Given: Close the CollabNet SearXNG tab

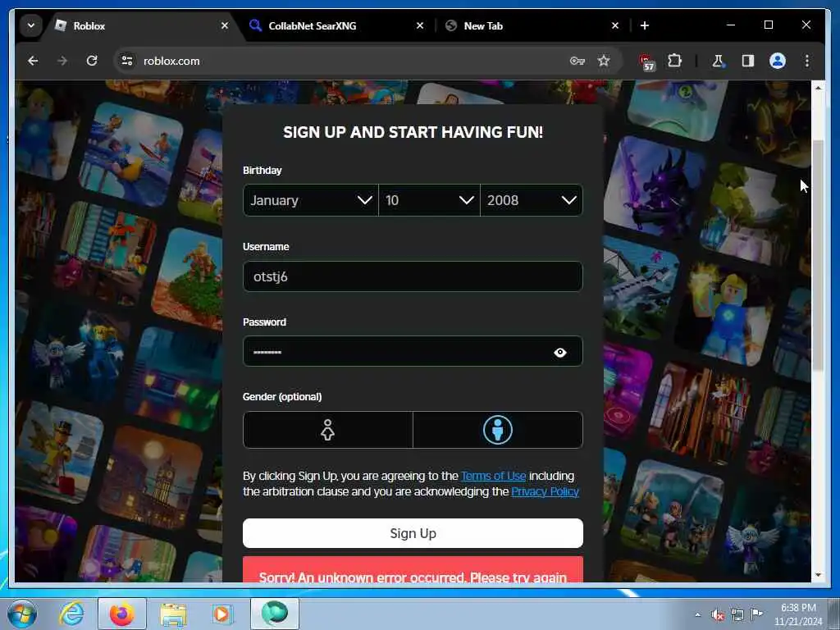Looking at the screenshot, I should [x=420, y=25].
